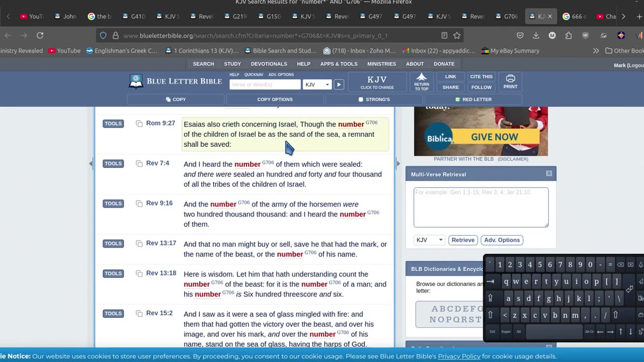Copy verse icon beside Rev 15:2
644x362 pixels.
[139, 313]
